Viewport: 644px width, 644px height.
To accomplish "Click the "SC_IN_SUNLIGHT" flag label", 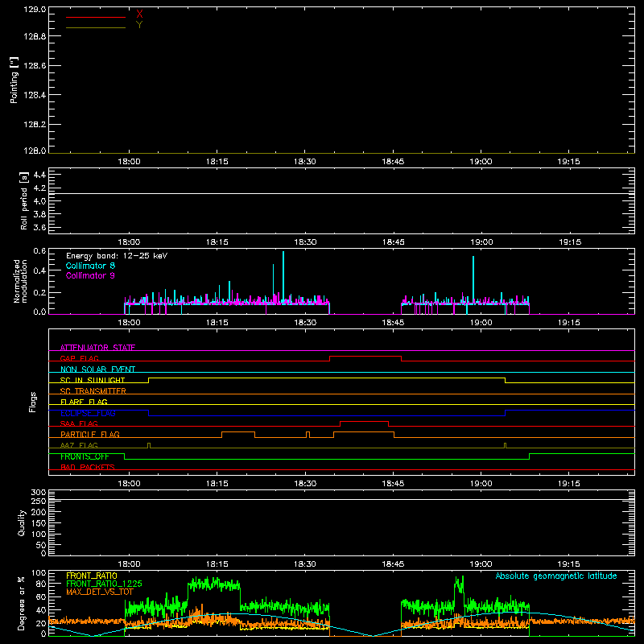I will click(x=93, y=380).
